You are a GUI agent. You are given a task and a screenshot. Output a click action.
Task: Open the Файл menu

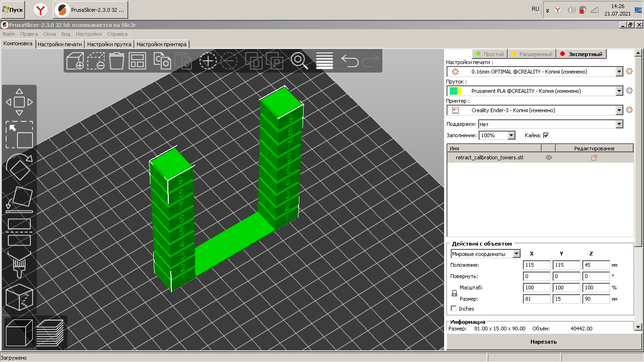point(8,34)
